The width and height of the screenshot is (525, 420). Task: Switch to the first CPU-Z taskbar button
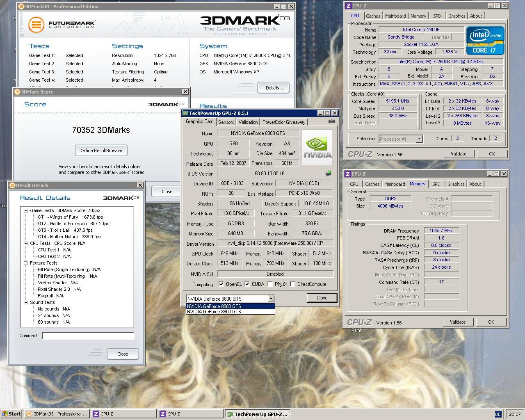tap(123, 414)
